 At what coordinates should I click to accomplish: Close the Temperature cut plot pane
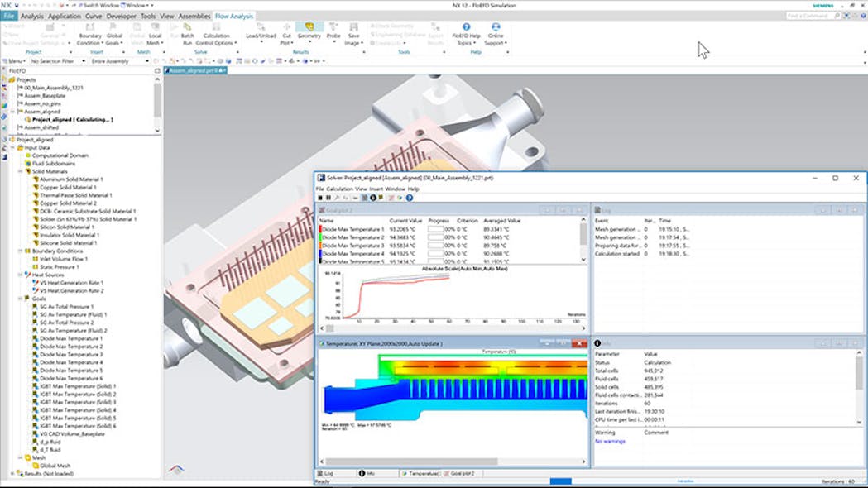pos(579,343)
